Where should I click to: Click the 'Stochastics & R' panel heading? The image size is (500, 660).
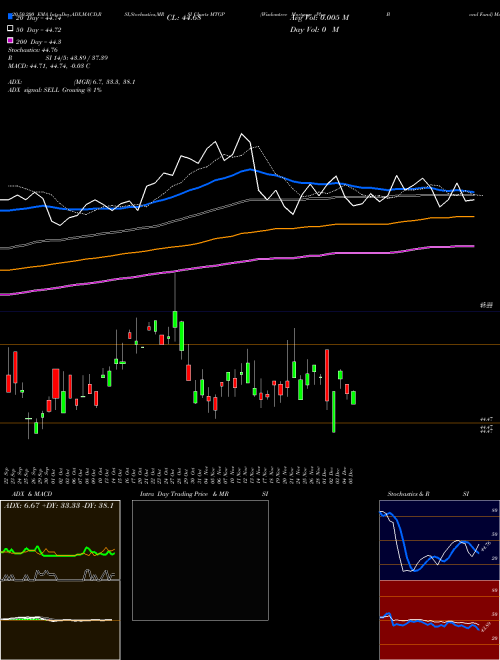coord(408,494)
